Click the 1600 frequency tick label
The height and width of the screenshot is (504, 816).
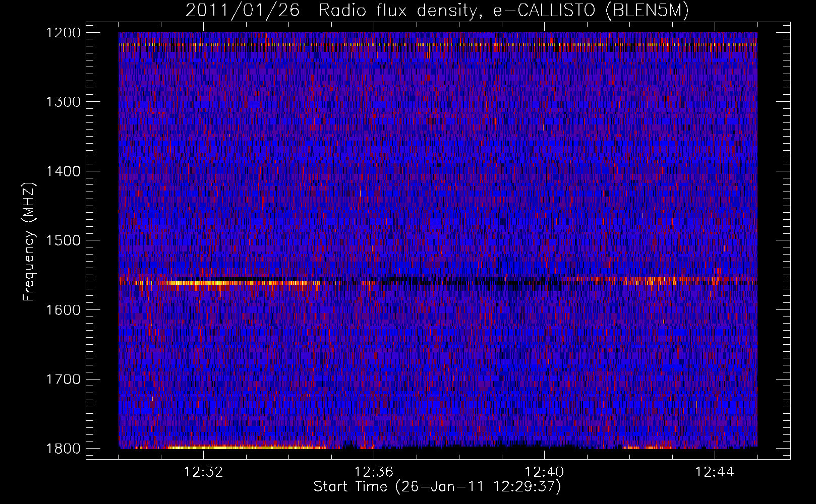pyautogui.click(x=63, y=310)
